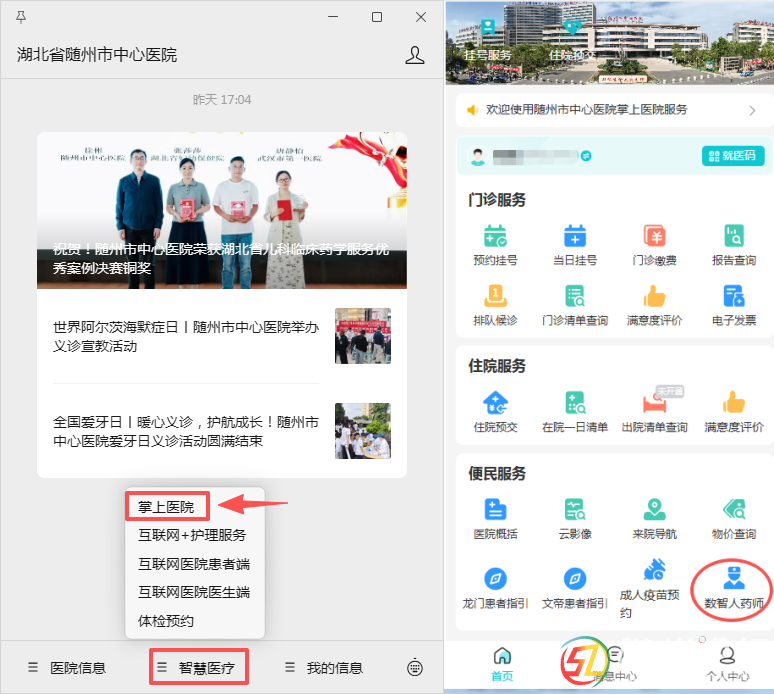Select 掌上医院 from popup menu
This screenshot has width=774, height=694.
167,507
